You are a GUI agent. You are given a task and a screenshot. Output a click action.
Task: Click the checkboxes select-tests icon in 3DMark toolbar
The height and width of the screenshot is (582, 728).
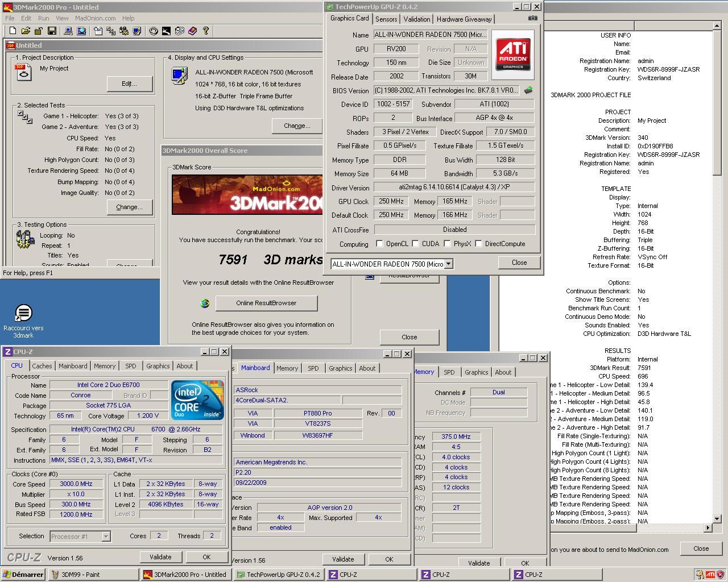click(111, 31)
